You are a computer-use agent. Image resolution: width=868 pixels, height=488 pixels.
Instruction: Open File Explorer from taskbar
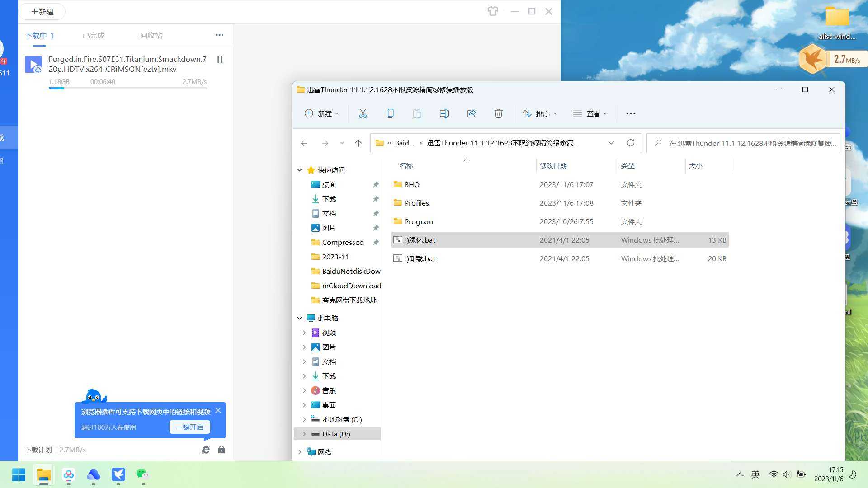(43, 474)
